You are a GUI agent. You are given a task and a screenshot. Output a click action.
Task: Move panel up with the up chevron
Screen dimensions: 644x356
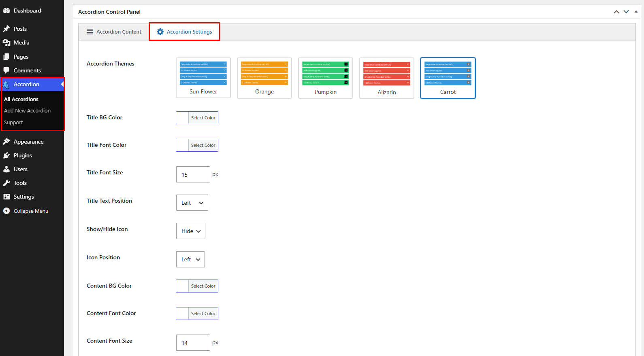(616, 12)
